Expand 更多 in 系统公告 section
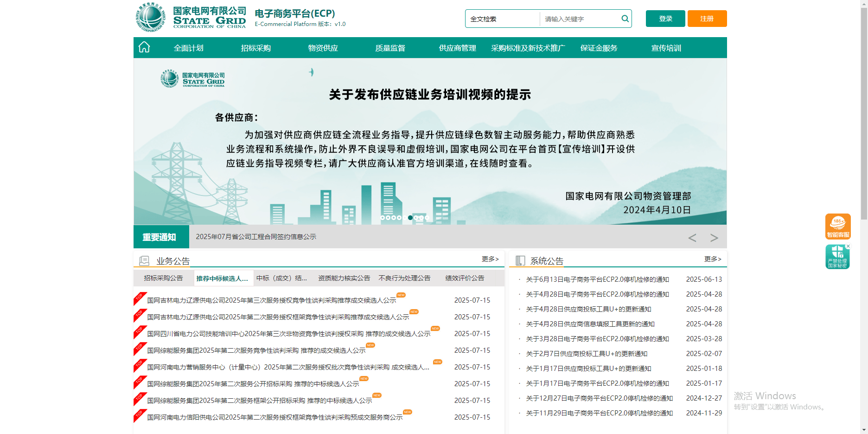 click(x=713, y=259)
